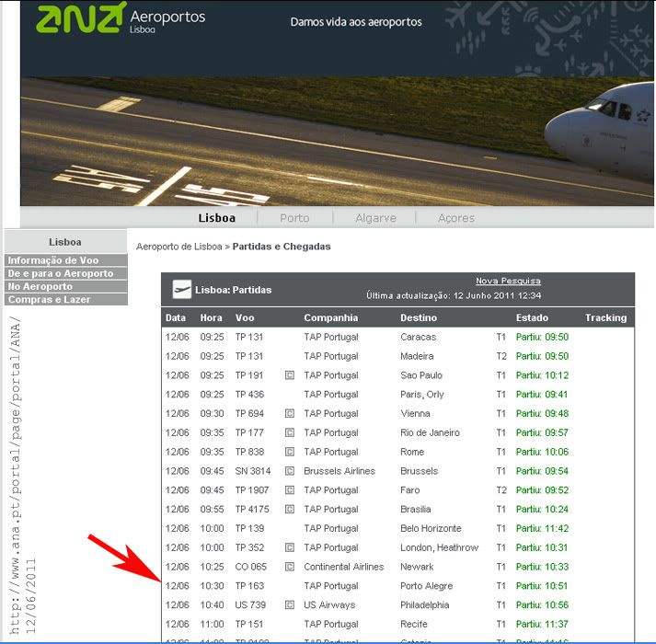
Task: Select the Porto Alegre destination cell
Action: coord(426,586)
